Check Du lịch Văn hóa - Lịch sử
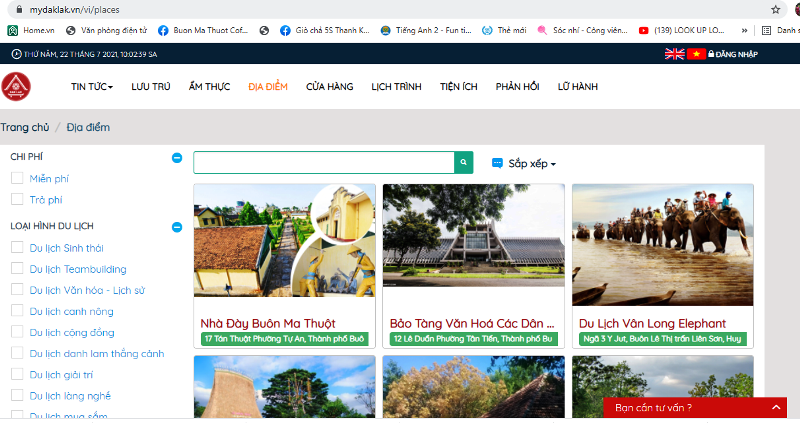The height and width of the screenshot is (423, 800). (17, 289)
